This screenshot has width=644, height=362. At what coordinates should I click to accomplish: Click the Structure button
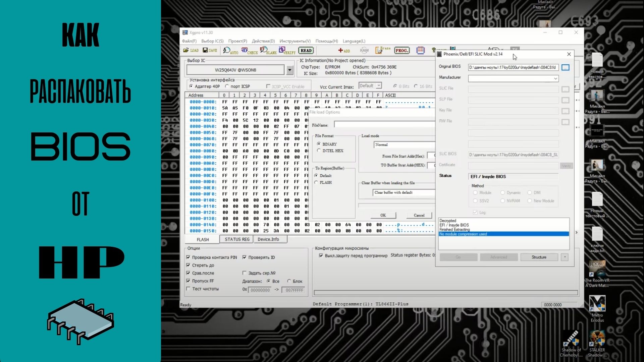tap(539, 257)
